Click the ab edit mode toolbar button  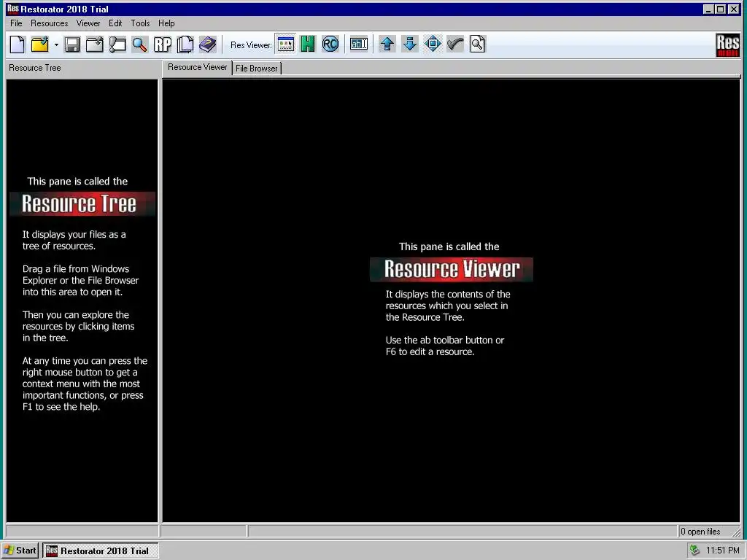point(359,44)
